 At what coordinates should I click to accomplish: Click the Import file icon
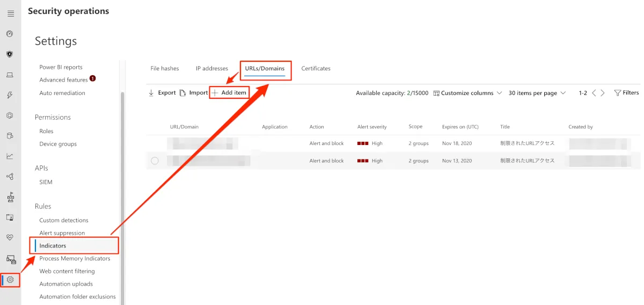[182, 93]
